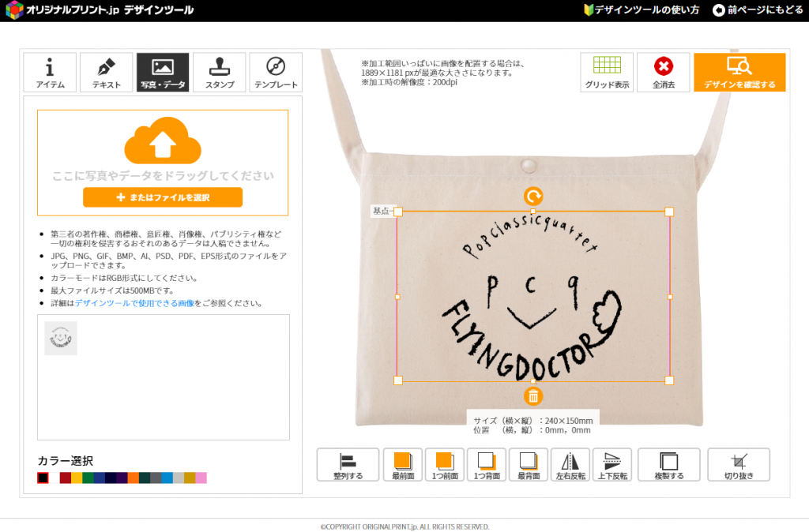The height and width of the screenshot is (532, 809).
Task: Click the またはファイルを選択 button
Action: click(163, 197)
